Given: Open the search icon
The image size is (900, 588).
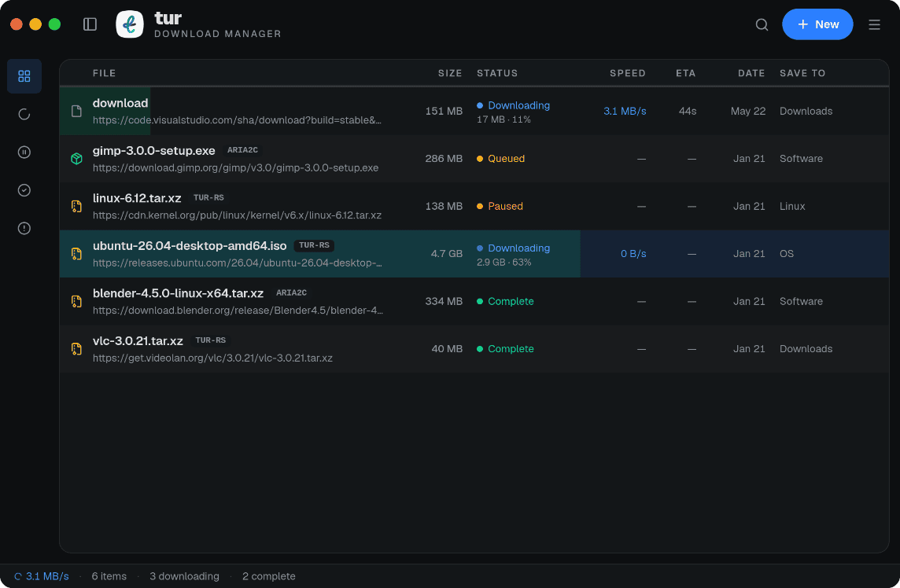Looking at the screenshot, I should pos(762,24).
